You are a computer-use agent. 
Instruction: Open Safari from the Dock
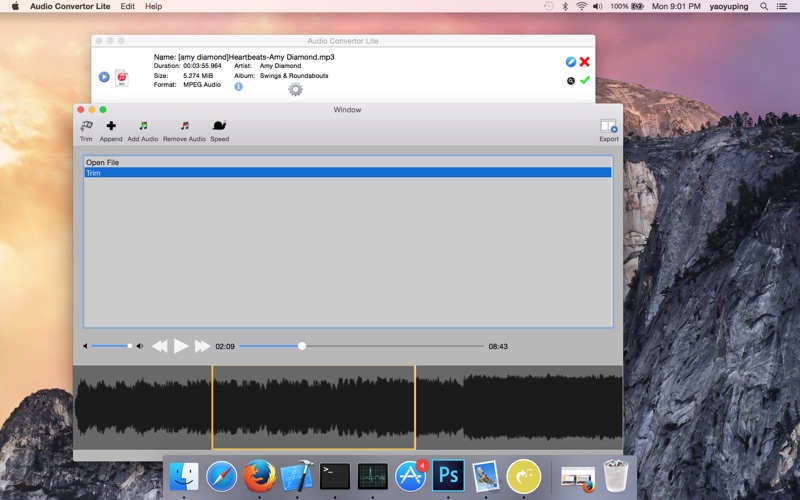click(x=221, y=476)
